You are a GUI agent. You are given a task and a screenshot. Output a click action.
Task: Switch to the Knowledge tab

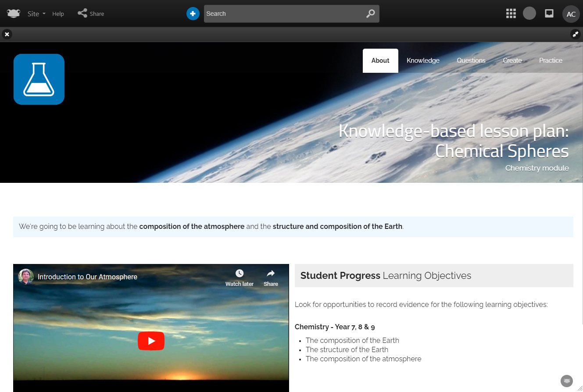pyautogui.click(x=423, y=61)
